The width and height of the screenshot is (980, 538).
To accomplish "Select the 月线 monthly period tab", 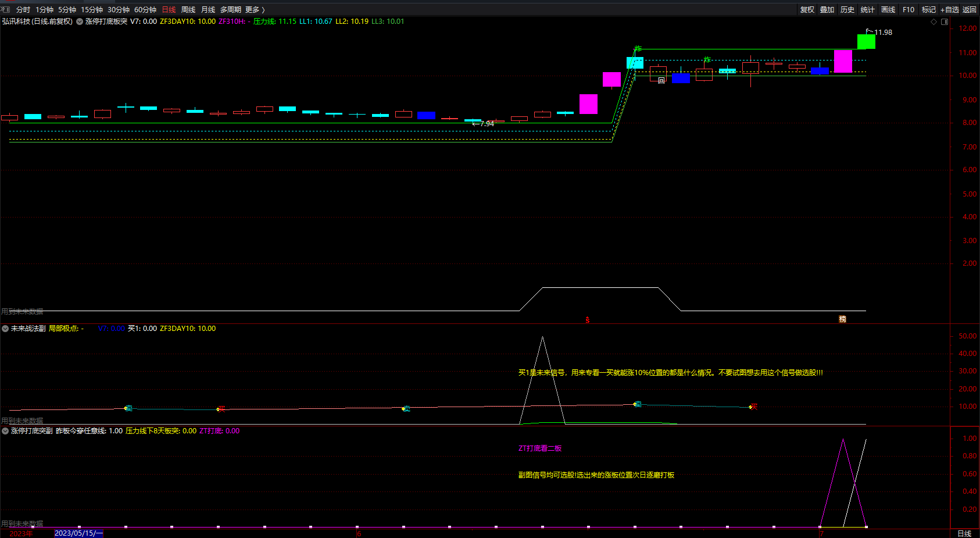I will tap(208, 9).
